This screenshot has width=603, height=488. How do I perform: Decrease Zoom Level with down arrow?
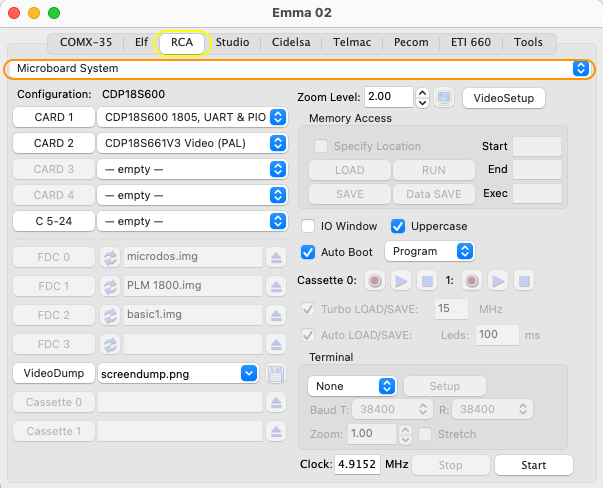coord(422,103)
